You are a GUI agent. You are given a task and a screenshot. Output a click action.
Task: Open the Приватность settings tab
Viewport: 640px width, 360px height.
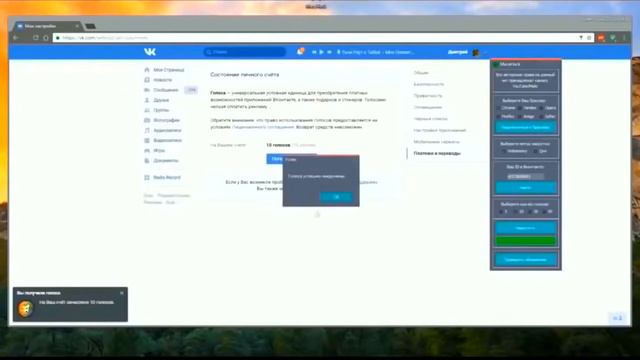tap(428, 96)
